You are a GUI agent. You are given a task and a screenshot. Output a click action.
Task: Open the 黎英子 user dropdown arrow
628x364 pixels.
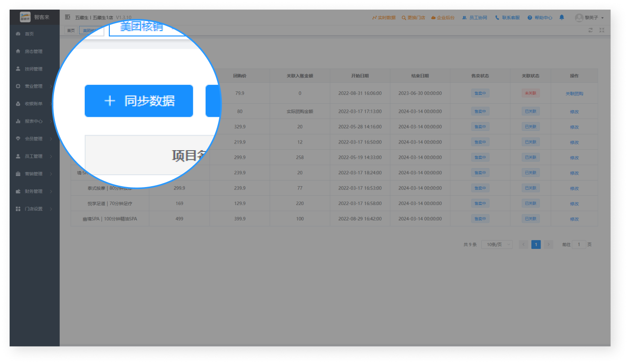[603, 18]
